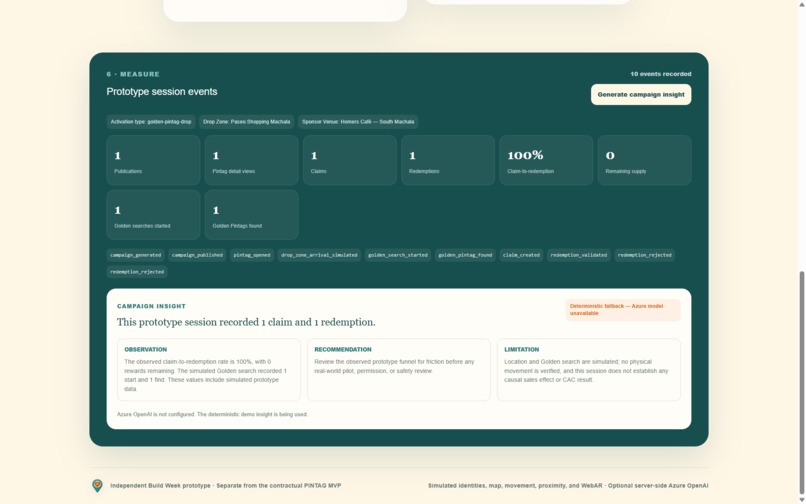Click golden_pintag_found event tag
The width and height of the screenshot is (806, 504).
point(465,255)
